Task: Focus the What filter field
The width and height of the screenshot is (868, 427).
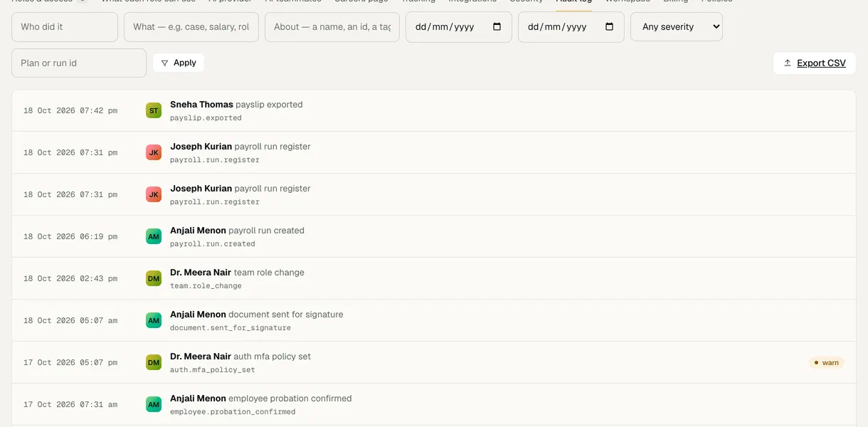Action: [x=191, y=27]
